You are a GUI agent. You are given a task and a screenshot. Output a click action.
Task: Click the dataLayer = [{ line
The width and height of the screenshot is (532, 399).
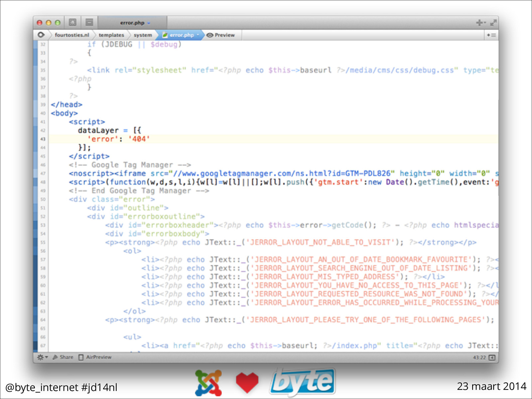[109, 130]
